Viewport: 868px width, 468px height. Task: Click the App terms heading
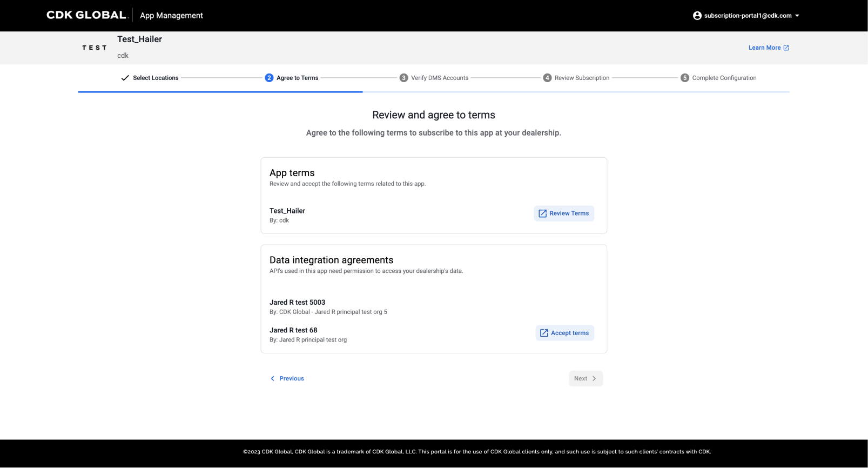(292, 173)
